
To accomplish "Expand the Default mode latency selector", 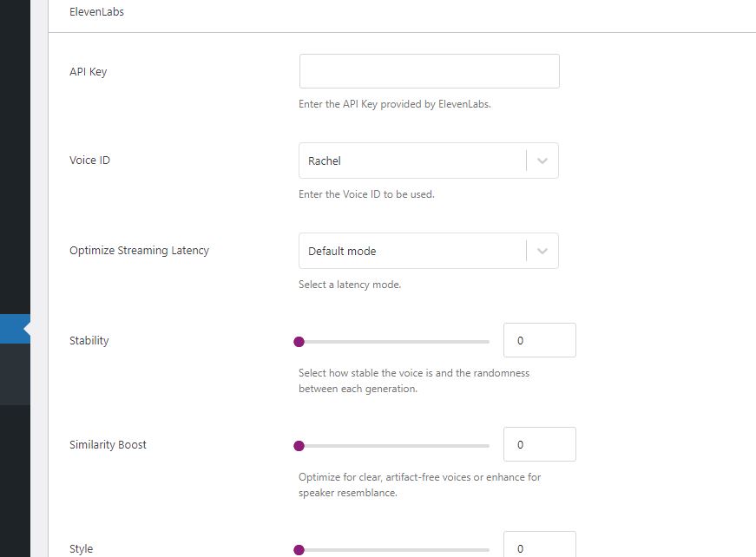I will (429, 251).
